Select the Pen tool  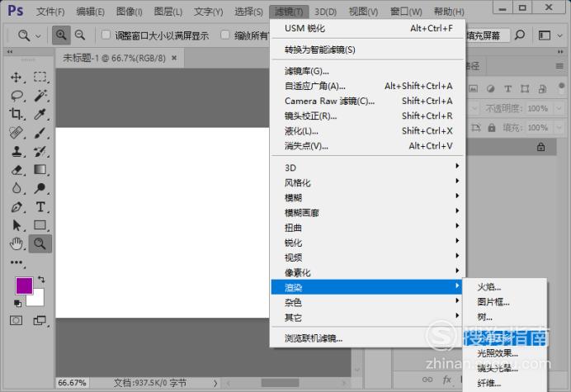[16, 207]
